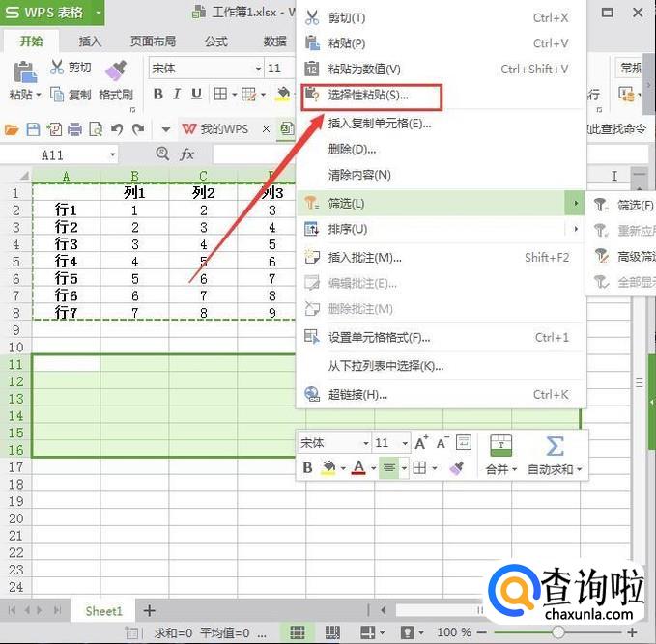Open the 公式 ribbon tab
This screenshot has width=656, height=644.
(x=215, y=42)
